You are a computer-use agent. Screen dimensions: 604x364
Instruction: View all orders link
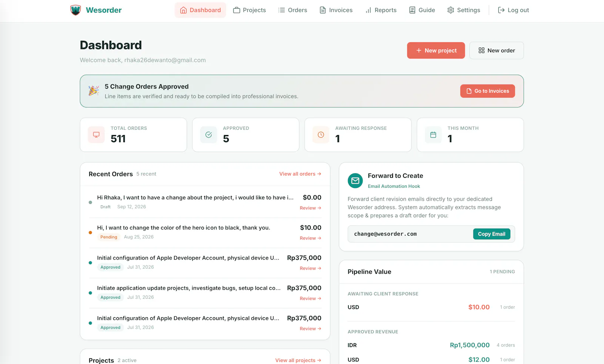tap(300, 174)
